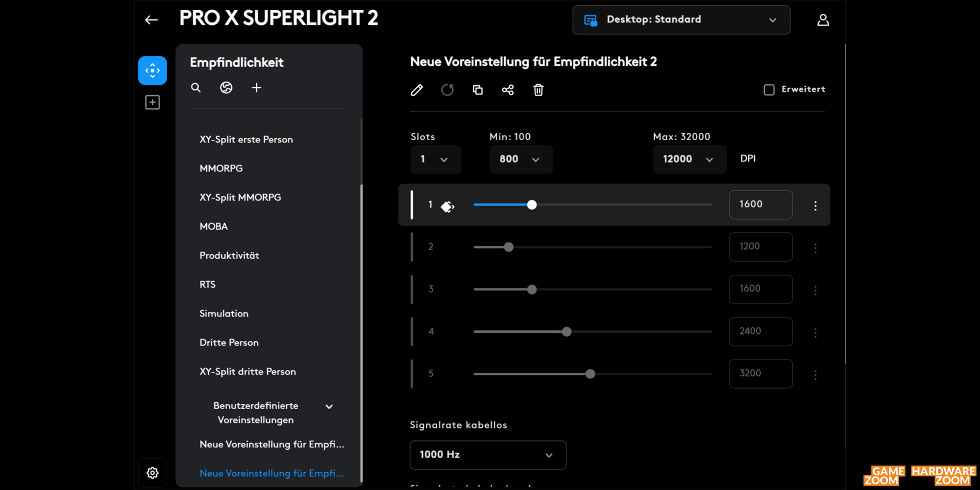The width and height of the screenshot is (980, 490).
Task: Open the three-dot menu for slot 2
Action: click(x=815, y=248)
